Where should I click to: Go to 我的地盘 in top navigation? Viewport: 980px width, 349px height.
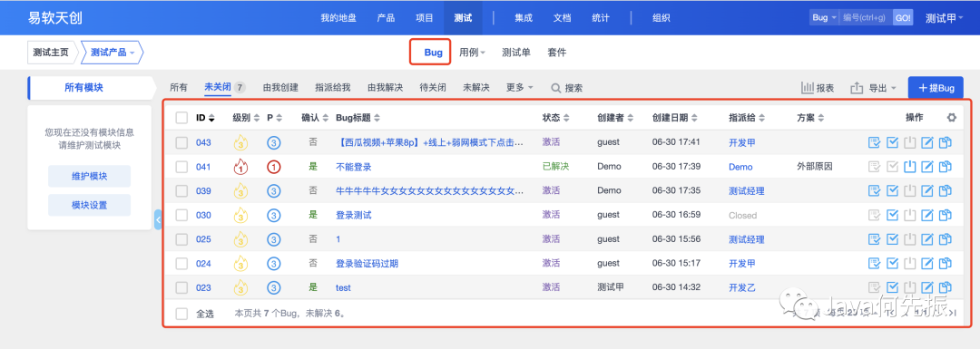[338, 18]
